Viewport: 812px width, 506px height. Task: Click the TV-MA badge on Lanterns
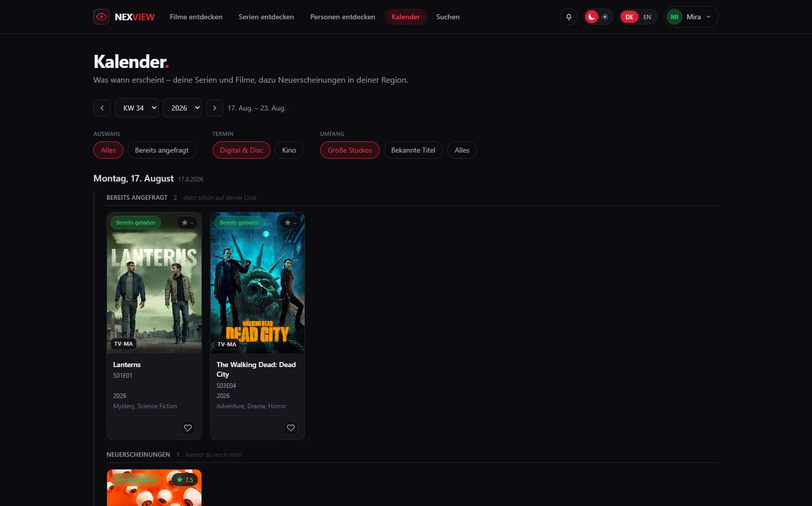(x=123, y=344)
